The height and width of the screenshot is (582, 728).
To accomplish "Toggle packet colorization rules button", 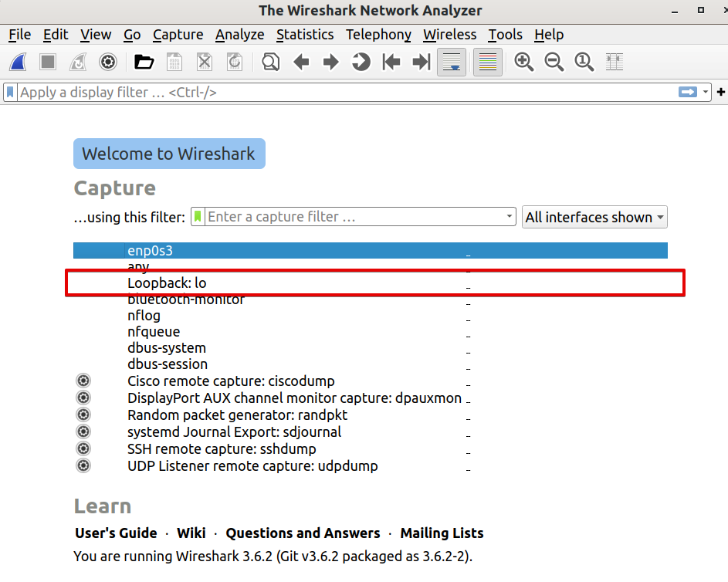I will tap(487, 62).
